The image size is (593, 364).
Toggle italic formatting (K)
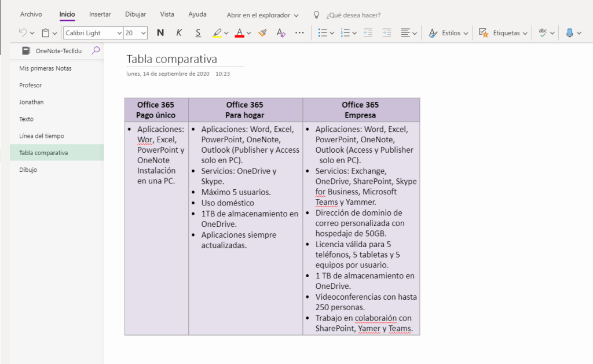179,33
